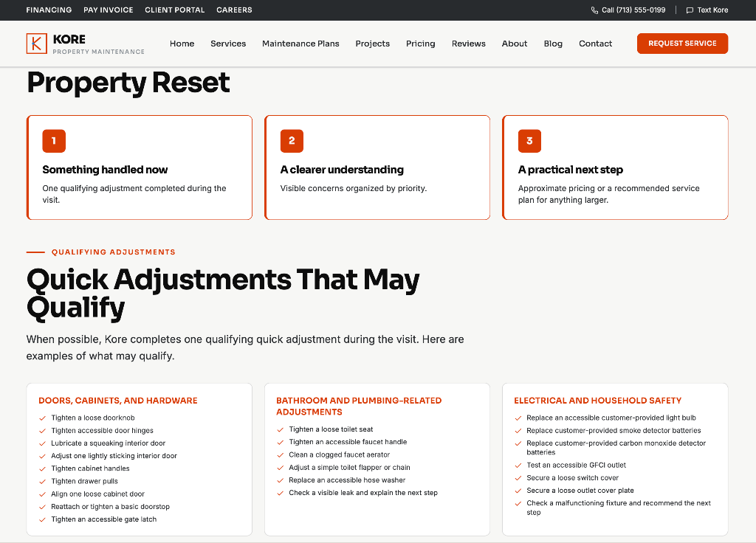Open the Services nav item
This screenshot has height=543, width=756.
[228, 44]
